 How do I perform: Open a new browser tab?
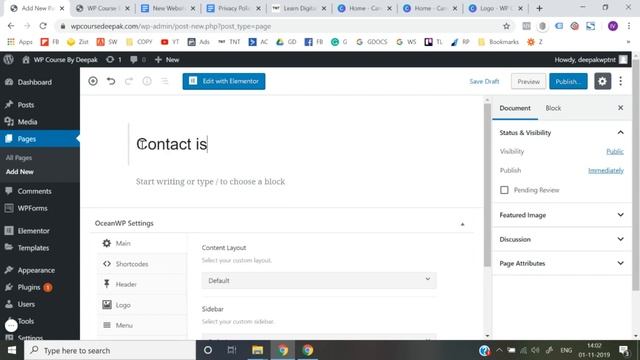click(540, 8)
